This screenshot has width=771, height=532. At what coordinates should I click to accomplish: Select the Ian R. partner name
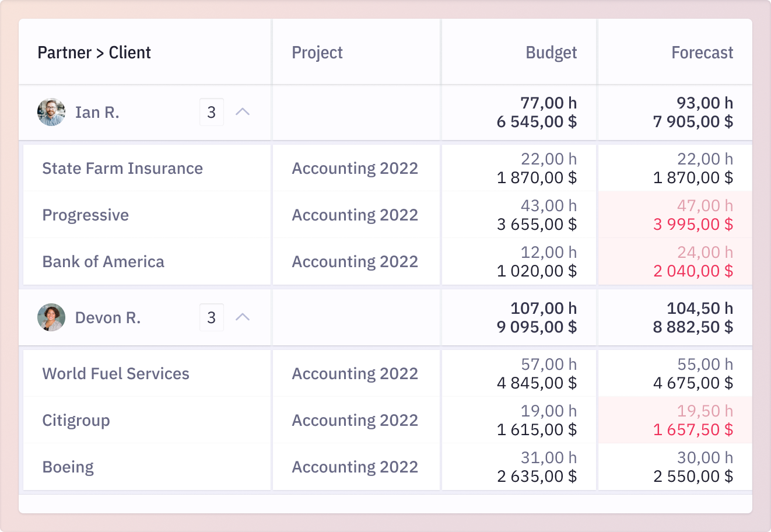(97, 112)
